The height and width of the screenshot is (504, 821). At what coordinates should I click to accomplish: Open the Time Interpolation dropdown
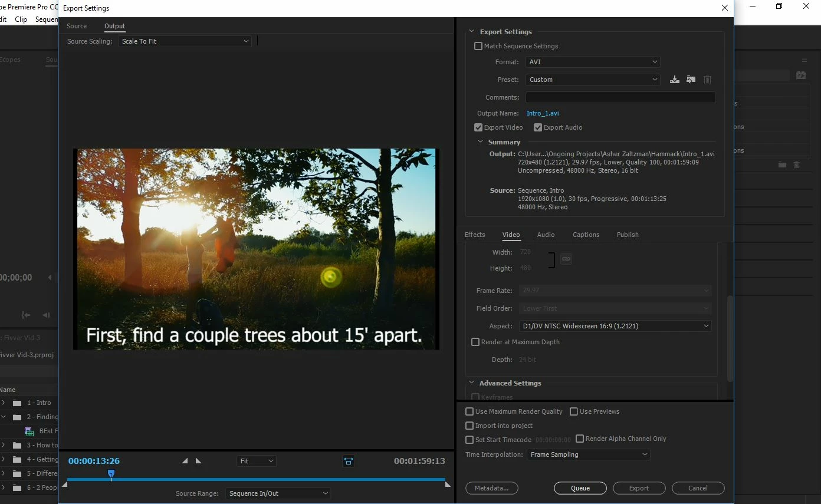(x=588, y=454)
